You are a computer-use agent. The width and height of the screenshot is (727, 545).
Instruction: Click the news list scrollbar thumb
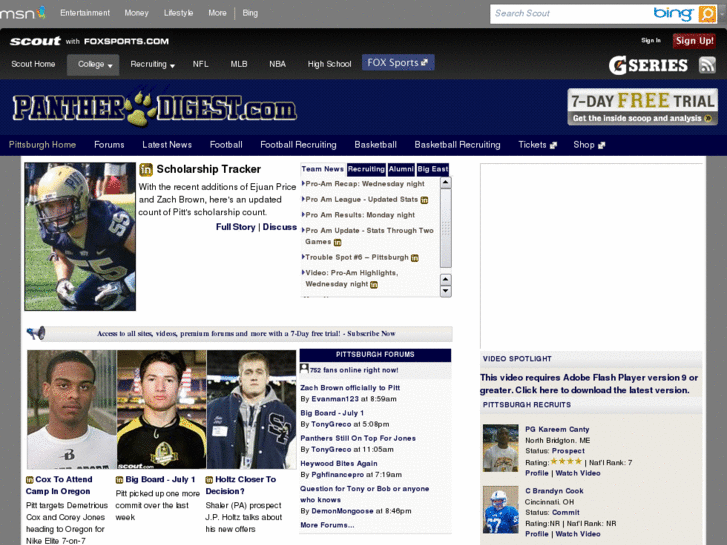click(x=446, y=228)
